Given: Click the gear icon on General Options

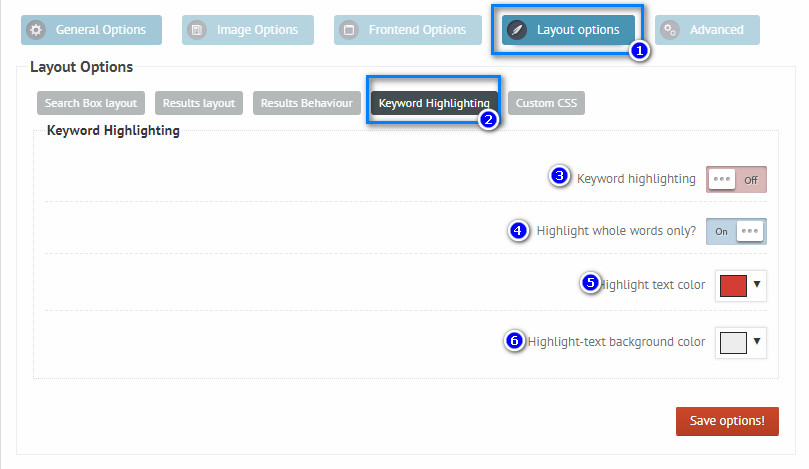Looking at the screenshot, I should pyautogui.click(x=36, y=30).
